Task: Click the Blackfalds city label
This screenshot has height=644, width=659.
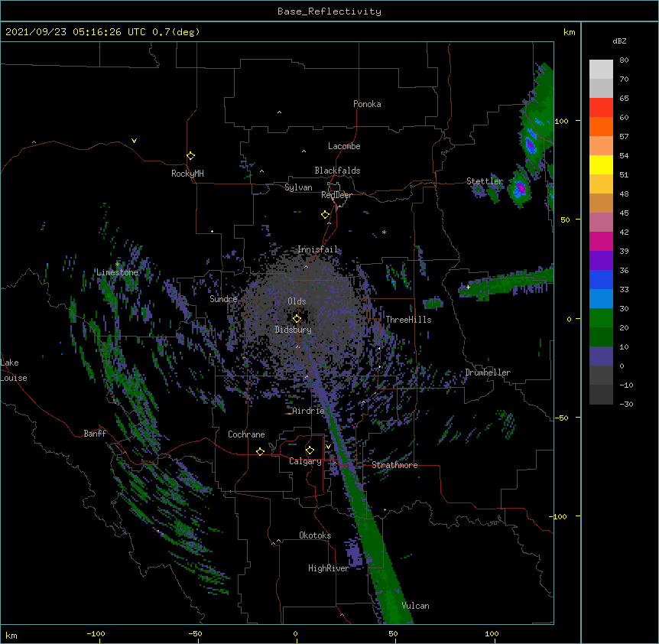Action: pyautogui.click(x=337, y=171)
